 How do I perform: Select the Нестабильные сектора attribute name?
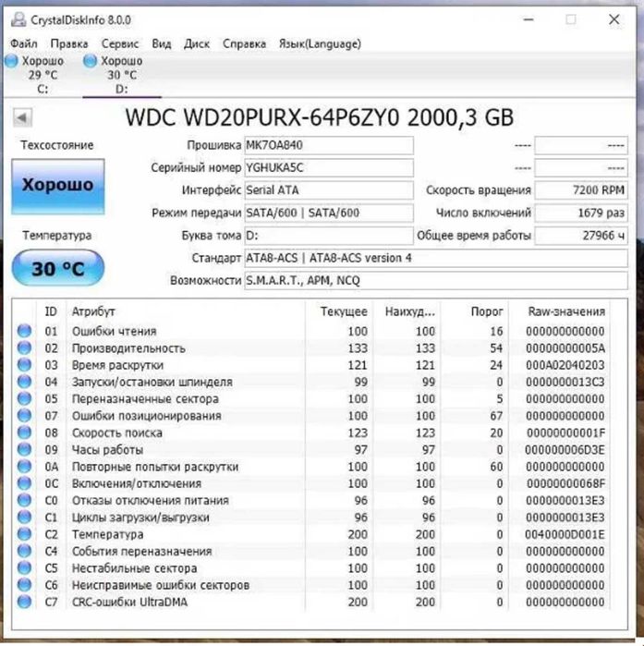(134, 568)
